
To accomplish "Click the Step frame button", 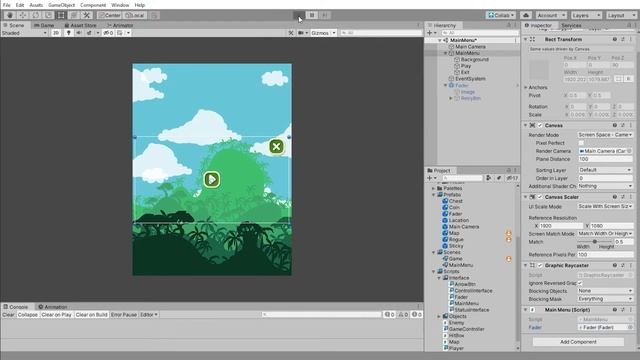I will (324, 16).
